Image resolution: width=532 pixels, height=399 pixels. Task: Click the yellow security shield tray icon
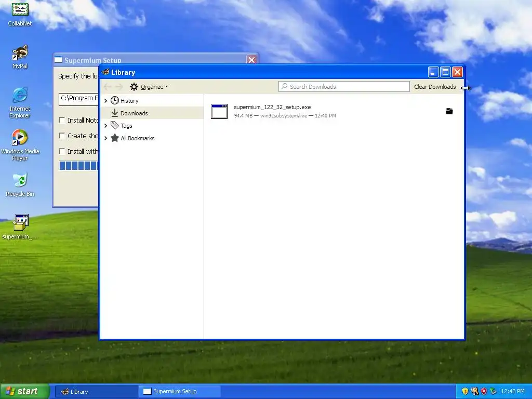[465, 391]
